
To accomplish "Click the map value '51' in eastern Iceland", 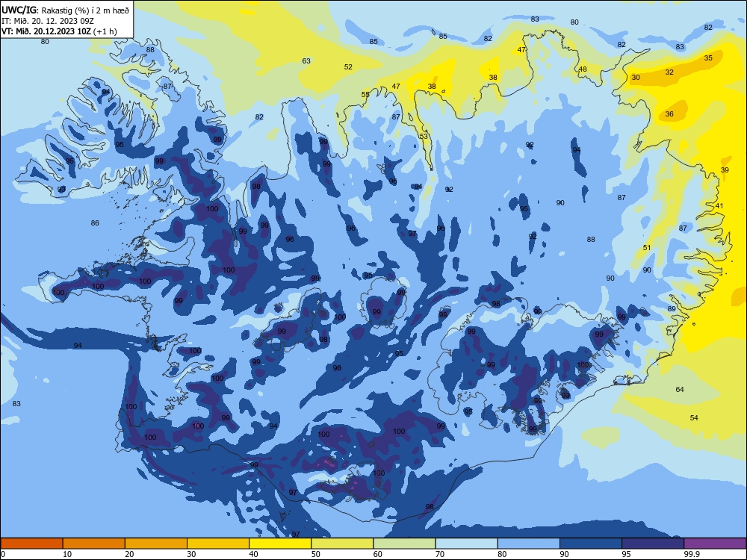I will (646, 248).
